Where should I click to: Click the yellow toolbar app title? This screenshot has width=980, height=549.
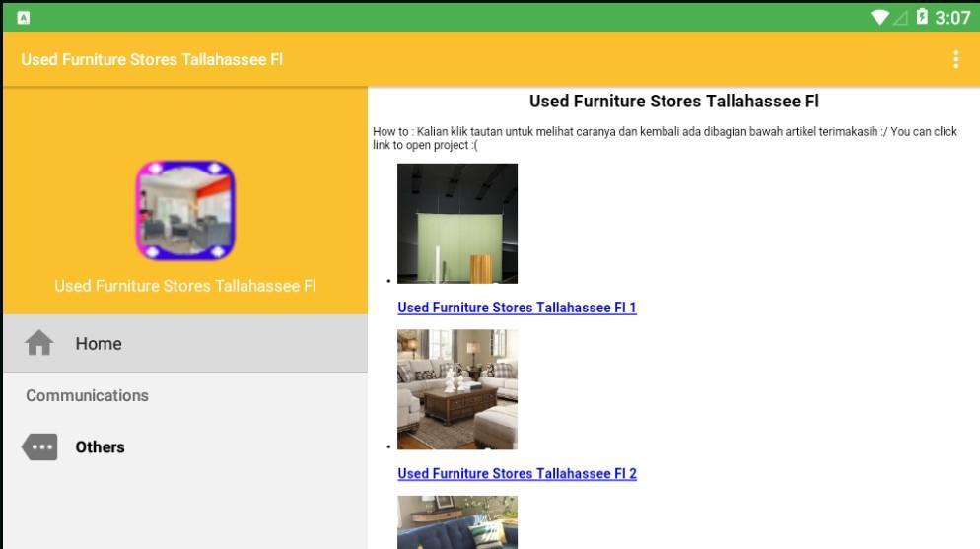point(152,59)
